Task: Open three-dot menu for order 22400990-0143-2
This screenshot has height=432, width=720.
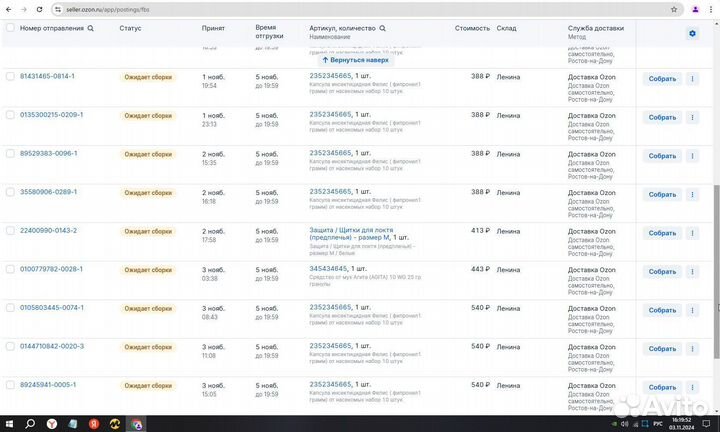Action: click(x=692, y=233)
